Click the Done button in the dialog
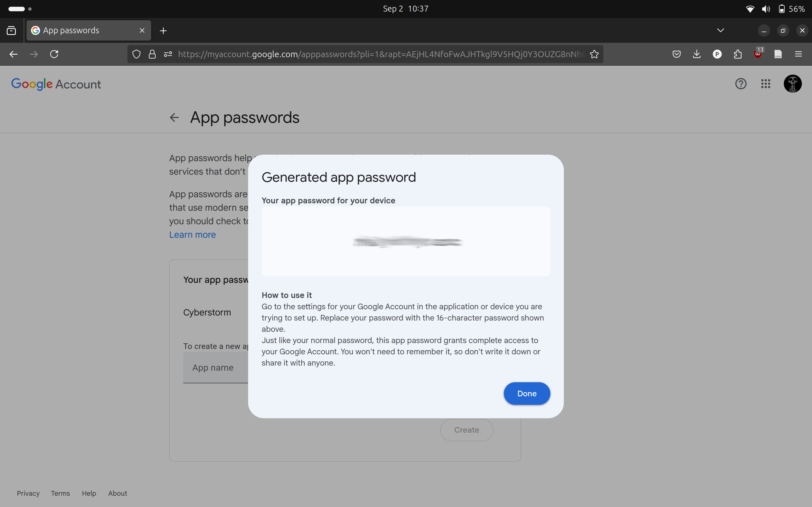812x507 pixels. click(x=526, y=393)
